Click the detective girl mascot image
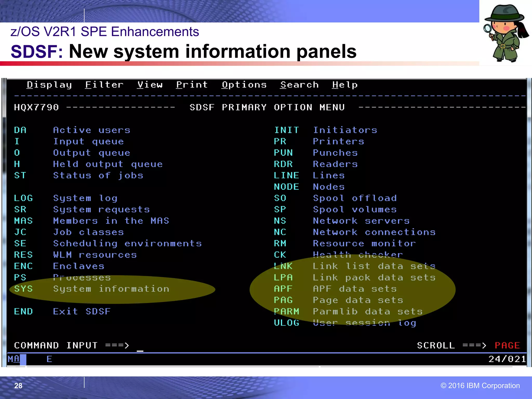 tap(506, 33)
